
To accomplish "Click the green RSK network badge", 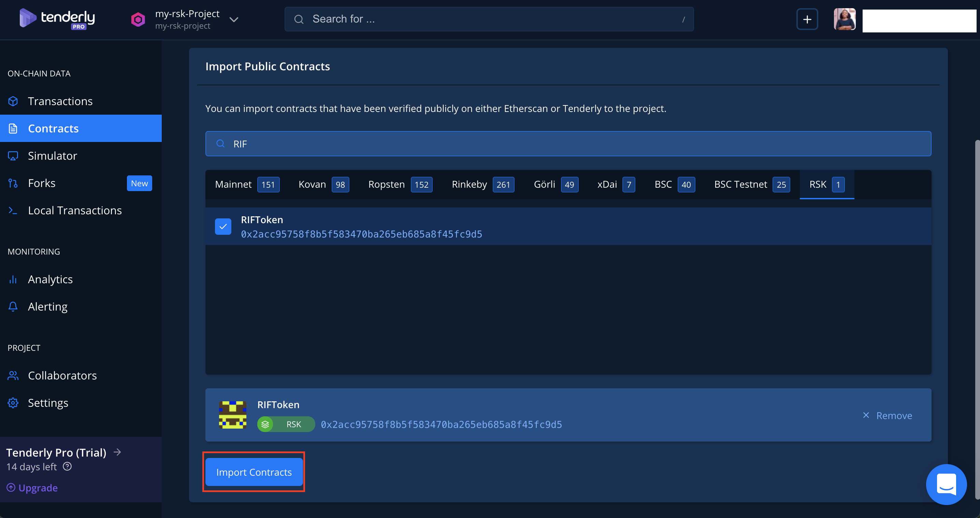I will [286, 424].
